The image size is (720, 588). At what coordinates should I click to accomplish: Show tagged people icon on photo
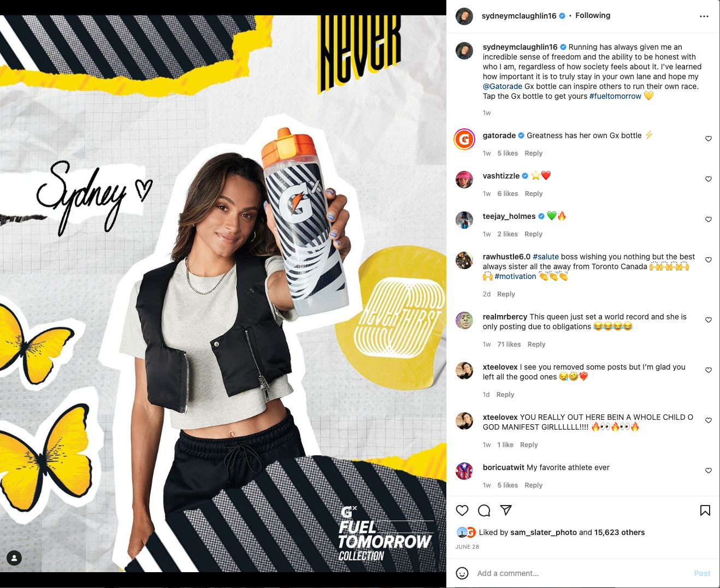click(x=14, y=558)
